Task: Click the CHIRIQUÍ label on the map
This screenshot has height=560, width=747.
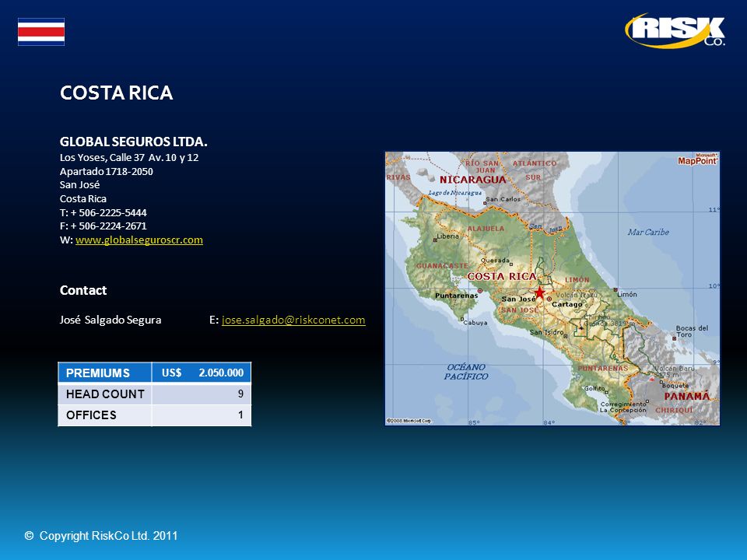Action: click(674, 410)
